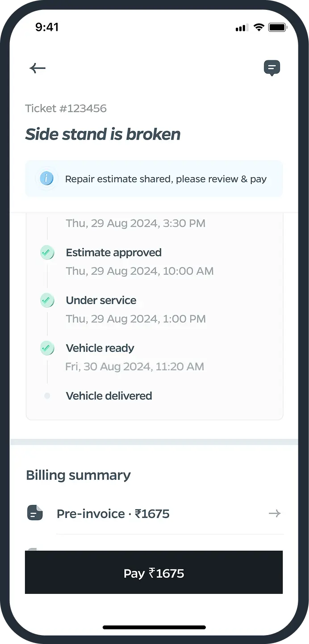Expand the Billing summary section
This screenshot has width=309, height=644.
78,475
